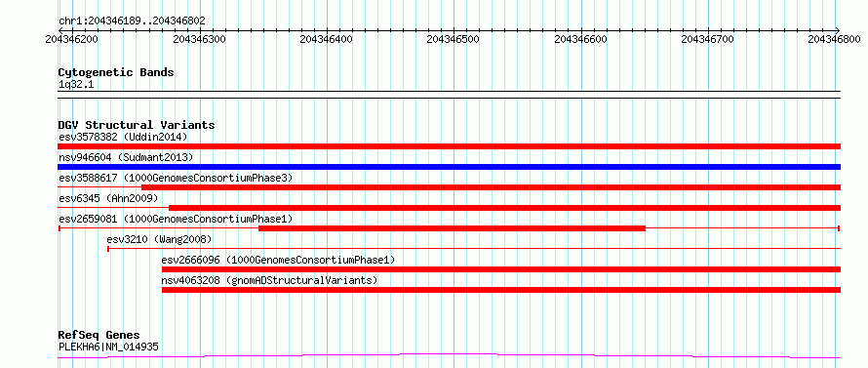This screenshot has width=868, height=368.
Task: Open the esv6345 (Ahn2009) variant label
Action: [108, 198]
